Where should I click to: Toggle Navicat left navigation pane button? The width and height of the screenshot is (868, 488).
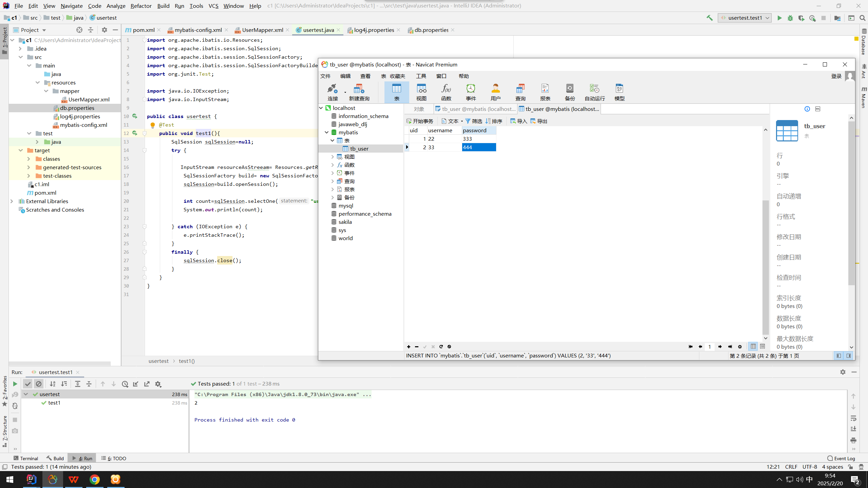coord(839,355)
